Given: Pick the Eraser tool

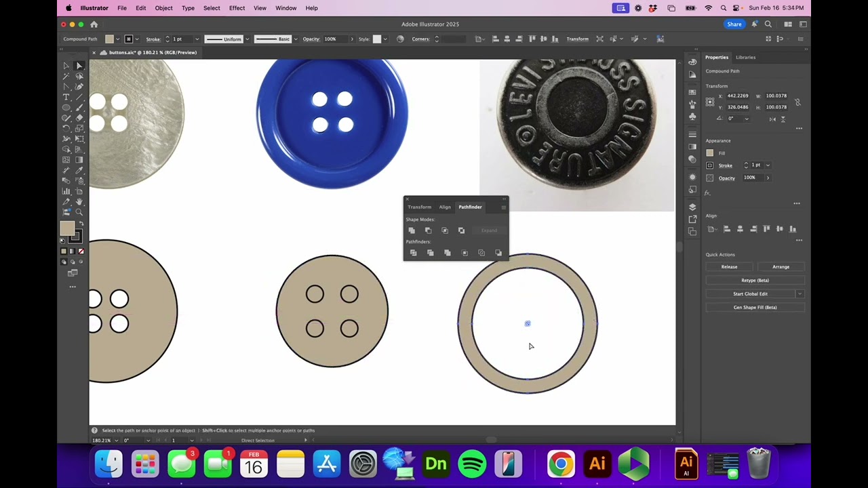Looking at the screenshot, I should pos(79,118).
